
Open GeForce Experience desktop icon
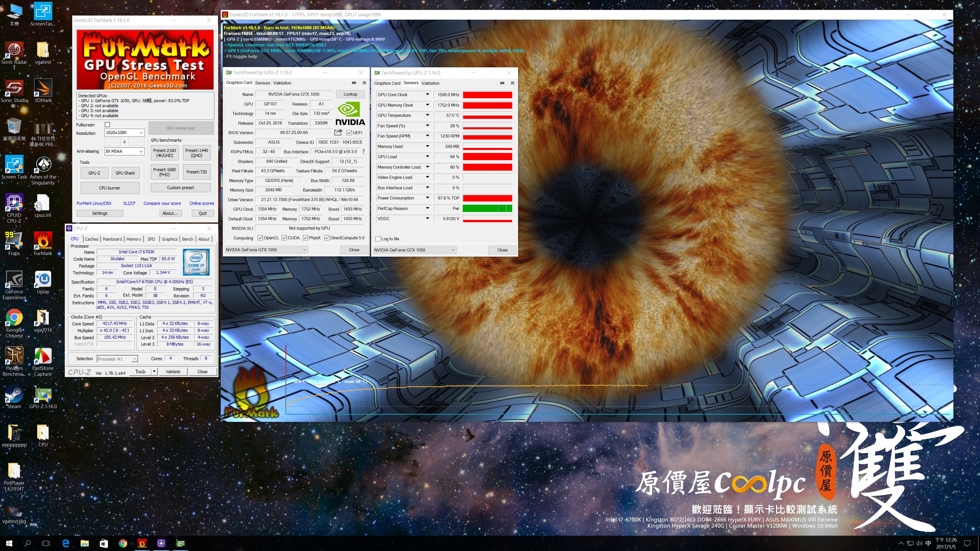tap(14, 285)
